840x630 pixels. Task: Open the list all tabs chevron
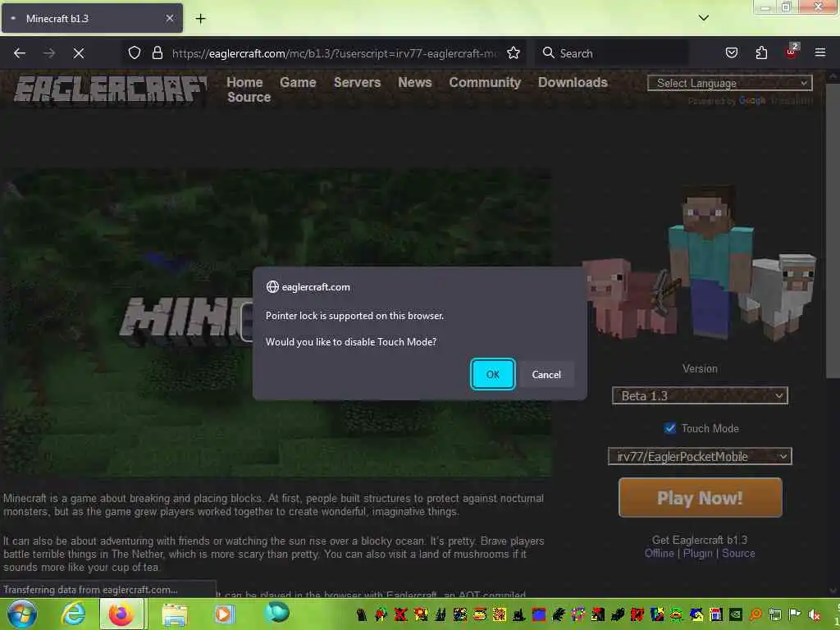pyautogui.click(x=703, y=18)
